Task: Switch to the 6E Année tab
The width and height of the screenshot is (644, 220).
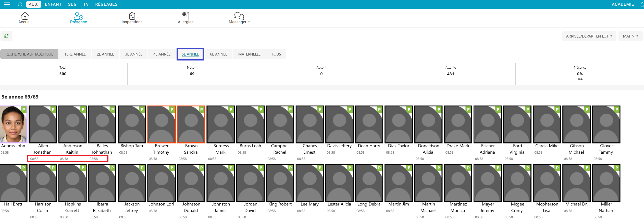Action: (x=218, y=54)
